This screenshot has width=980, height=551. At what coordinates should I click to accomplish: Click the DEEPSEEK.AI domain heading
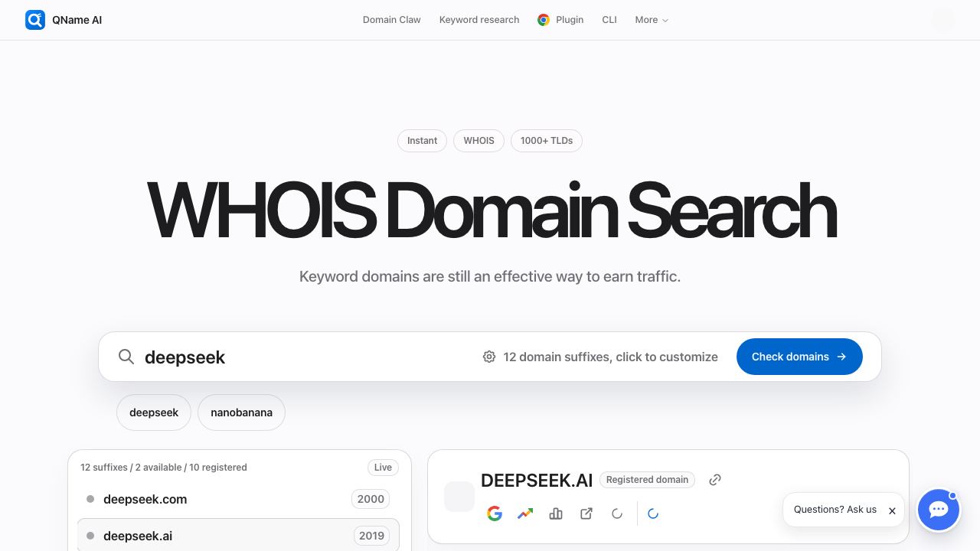tap(537, 481)
